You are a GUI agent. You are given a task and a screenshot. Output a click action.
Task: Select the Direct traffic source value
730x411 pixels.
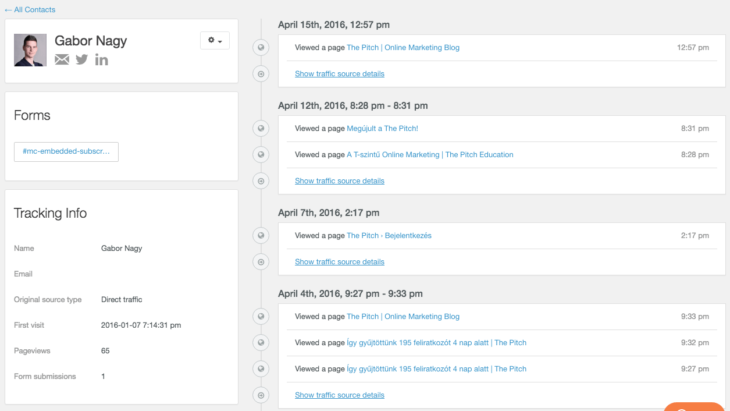(122, 299)
